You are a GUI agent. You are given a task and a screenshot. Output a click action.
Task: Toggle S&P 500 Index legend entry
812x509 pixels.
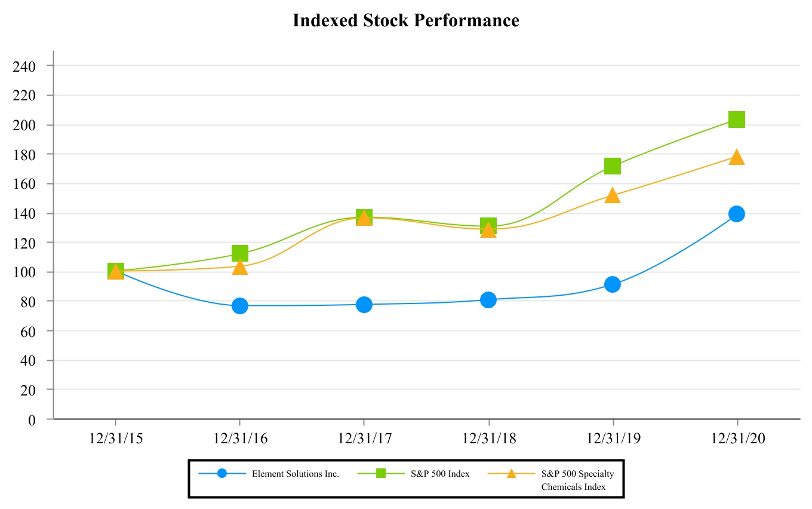point(439,474)
